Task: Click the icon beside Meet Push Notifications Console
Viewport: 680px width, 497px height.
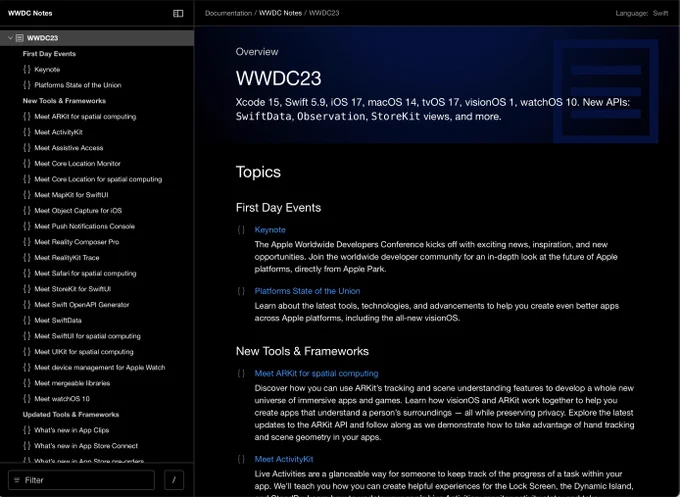Action: [x=27, y=226]
